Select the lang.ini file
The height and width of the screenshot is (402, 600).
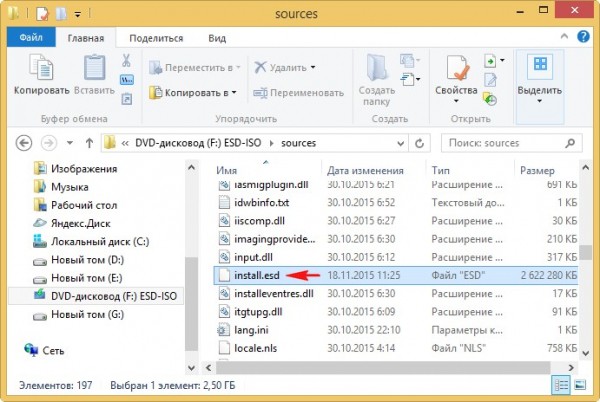point(396,330)
